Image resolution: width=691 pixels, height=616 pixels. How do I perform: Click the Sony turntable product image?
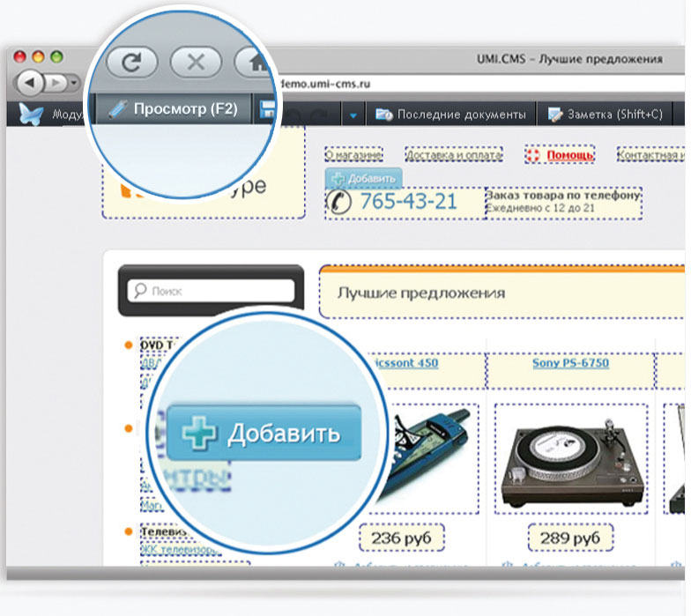(570, 461)
